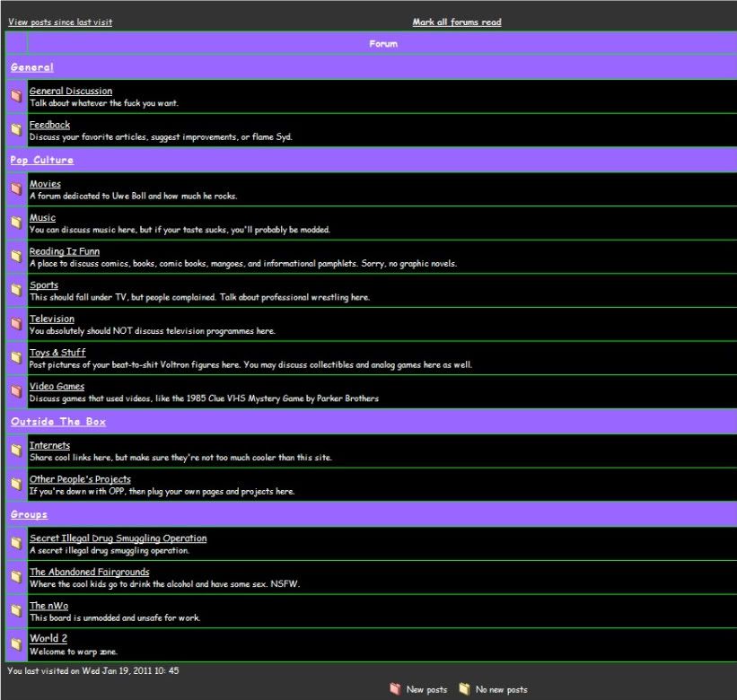This screenshot has width=737, height=700.
Task: Go to Outside The Box category
Action: coord(59,421)
